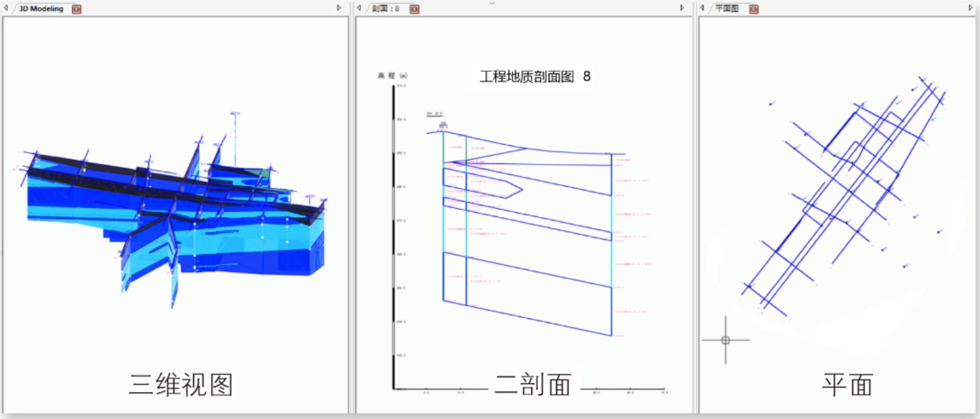Click the small handle above the section panel
Image resolution: width=980 pixels, height=419 pixels.
(492, 2)
